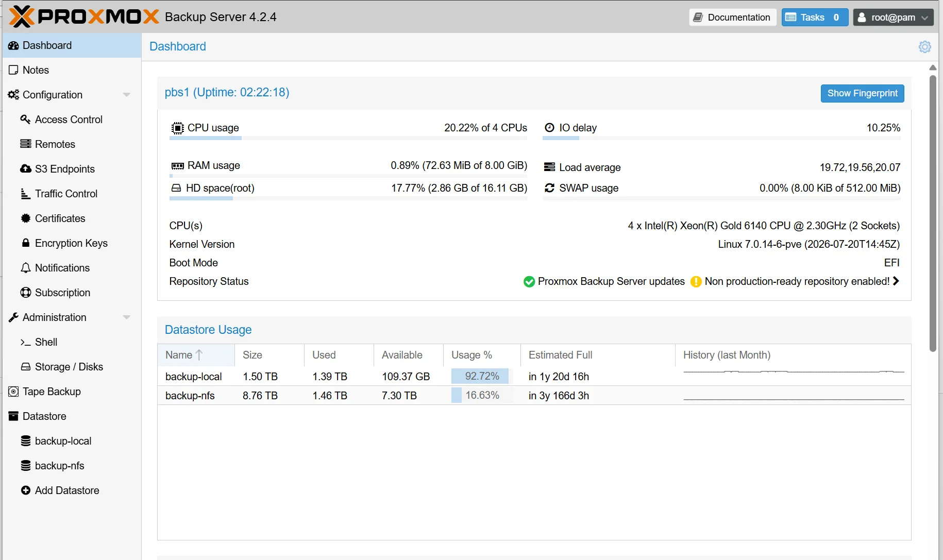Collapse the Configuration section arrow
Viewport: 943px width, 560px height.
point(126,95)
